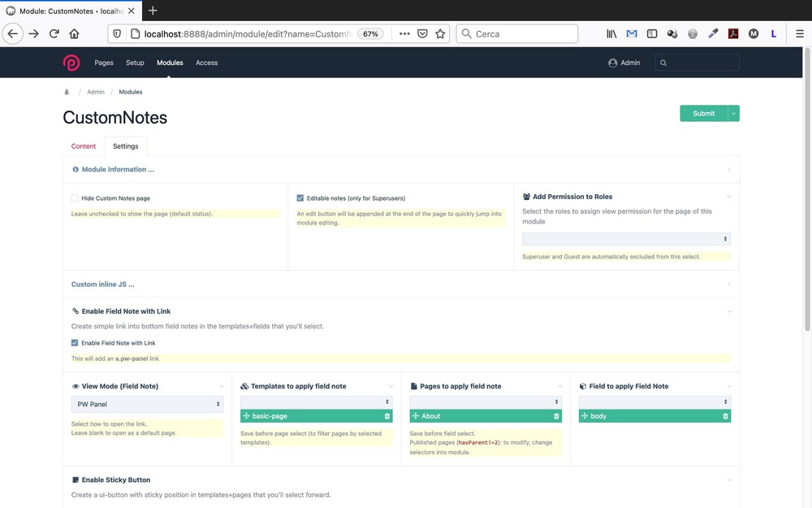
Task: Click trash icon on body field
Action: [x=725, y=416]
